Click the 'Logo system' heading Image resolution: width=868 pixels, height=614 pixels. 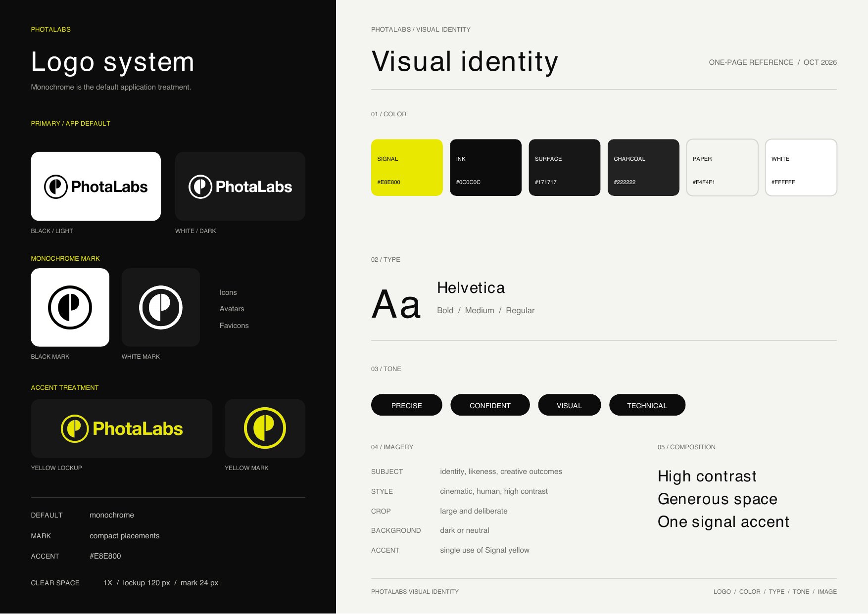tap(112, 62)
